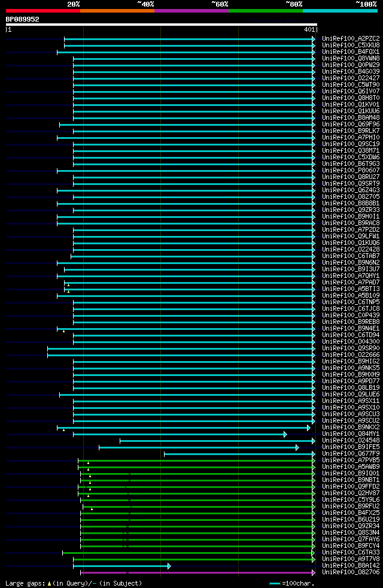Select the UniRef100_P80607 label
This screenshot has height=588, width=383.
(x=351, y=170)
